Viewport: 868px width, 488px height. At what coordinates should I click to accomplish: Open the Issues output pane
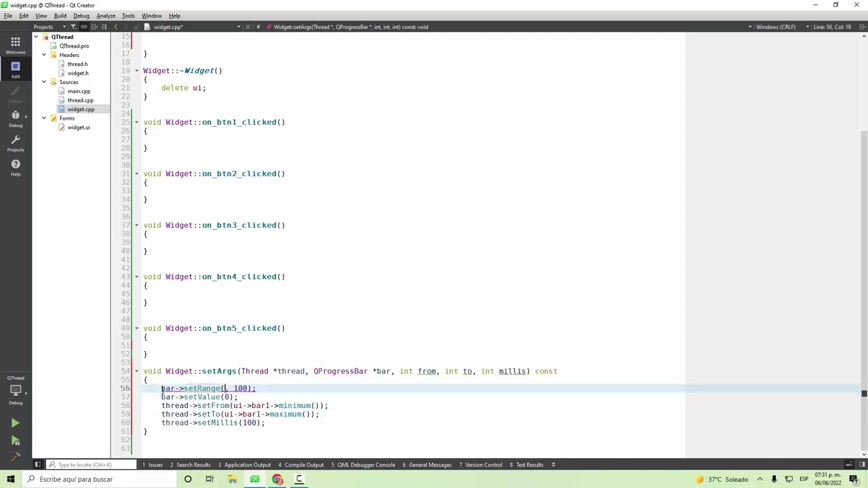click(x=153, y=465)
